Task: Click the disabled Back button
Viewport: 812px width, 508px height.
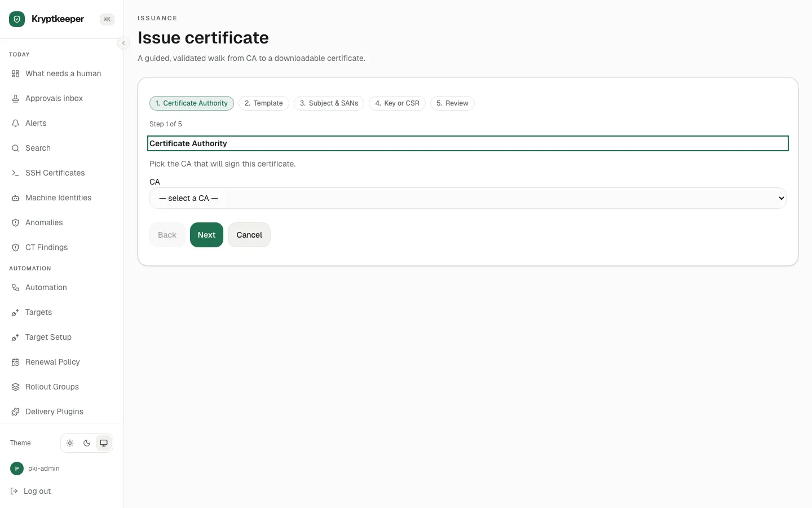Action: coord(167,235)
